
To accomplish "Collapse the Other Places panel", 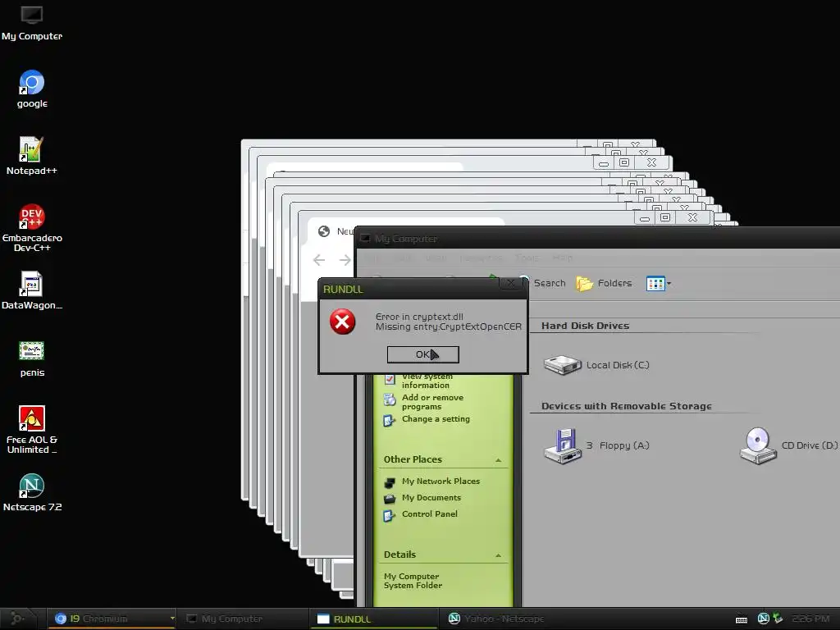I will tap(498, 460).
